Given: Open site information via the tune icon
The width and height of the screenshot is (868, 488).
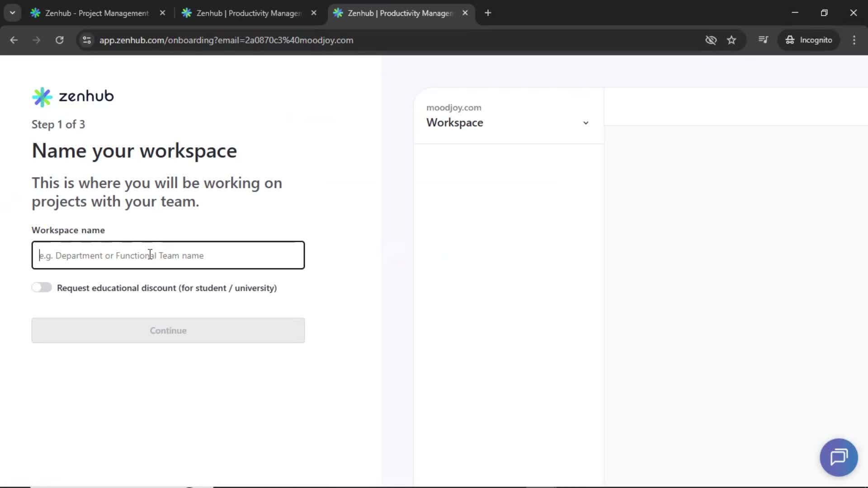Looking at the screenshot, I should point(87,40).
